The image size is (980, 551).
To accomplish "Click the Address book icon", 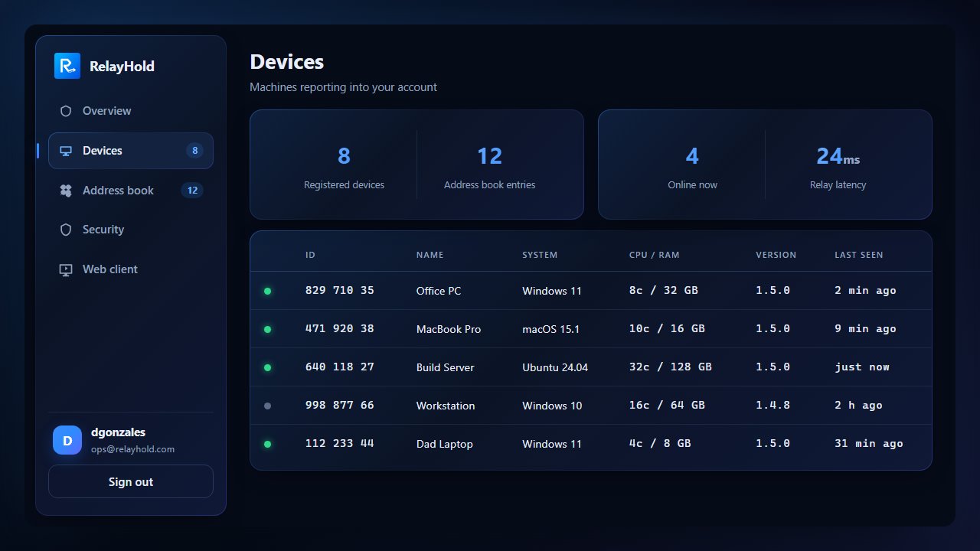I will (66, 191).
